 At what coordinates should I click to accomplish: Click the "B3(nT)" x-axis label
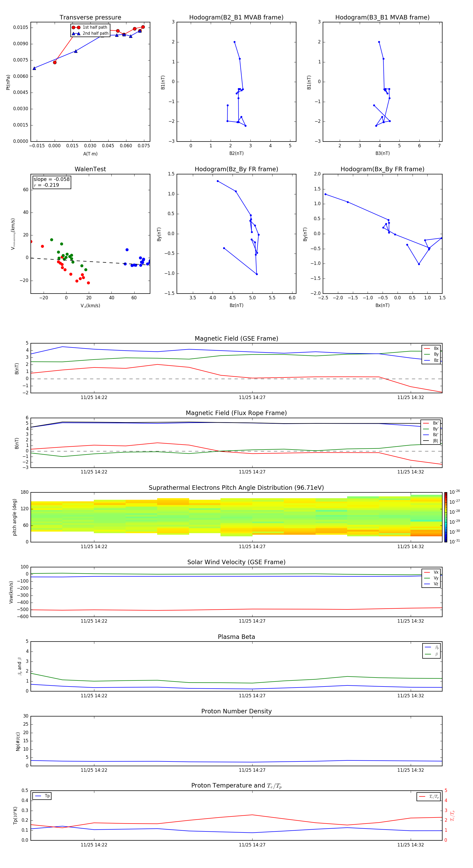click(382, 153)
